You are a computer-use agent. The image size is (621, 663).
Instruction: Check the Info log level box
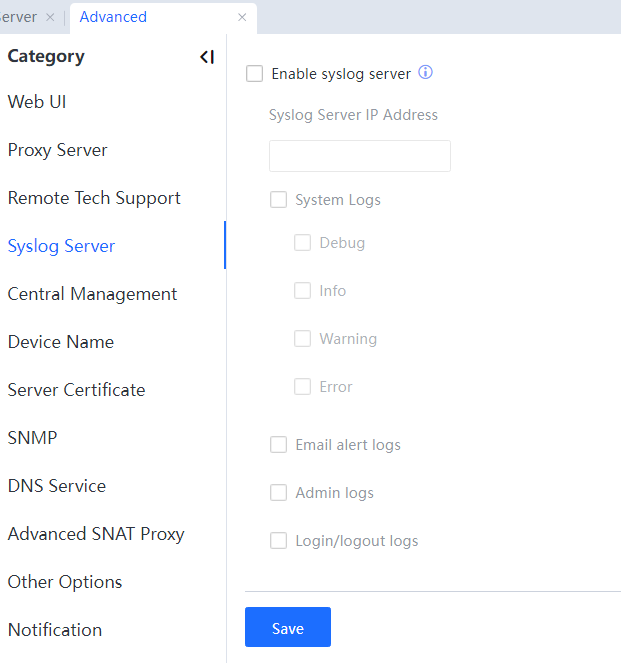303,291
